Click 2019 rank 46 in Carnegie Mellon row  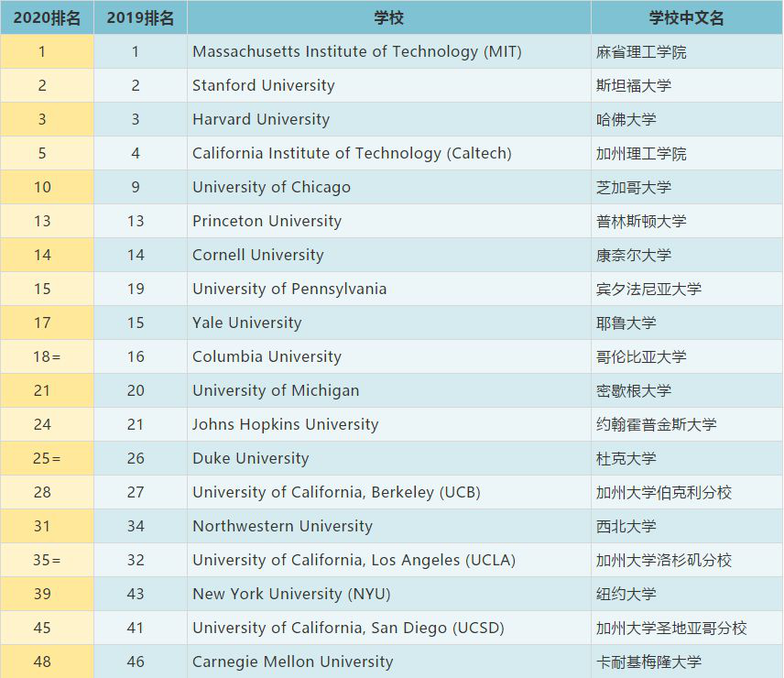pos(136,662)
